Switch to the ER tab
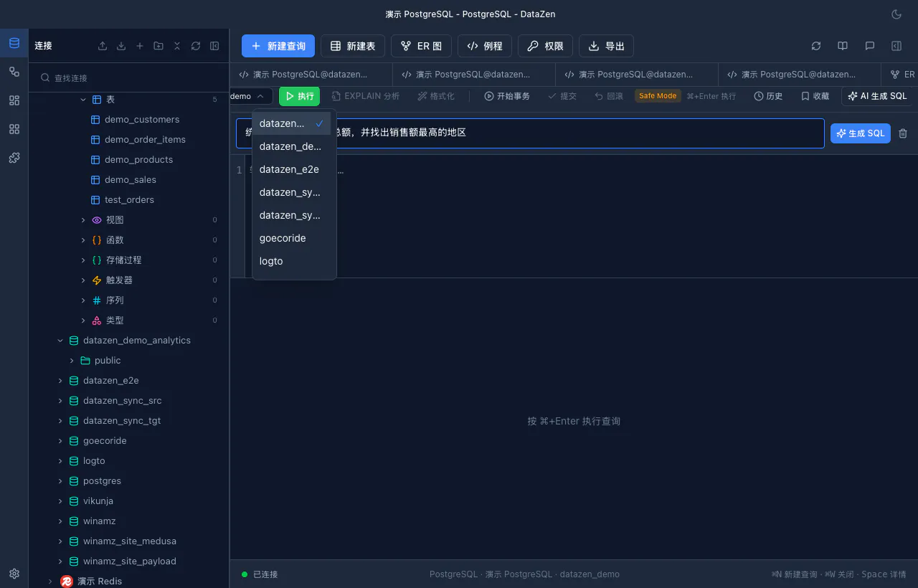 click(x=901, y=74)
